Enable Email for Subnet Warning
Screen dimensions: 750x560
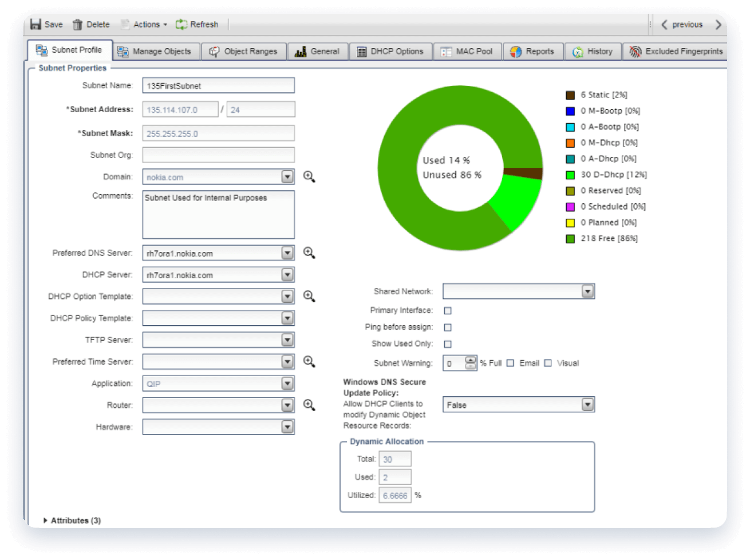(x=510, y=362)
